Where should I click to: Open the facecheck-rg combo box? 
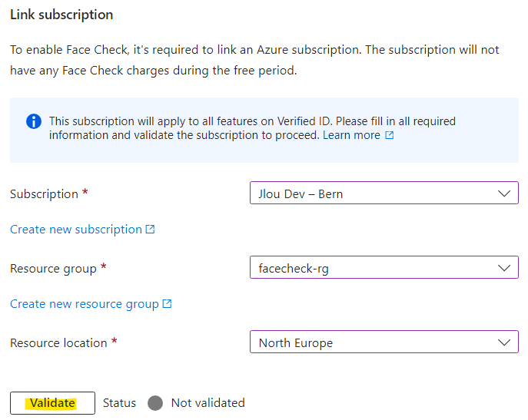(384, 267)
